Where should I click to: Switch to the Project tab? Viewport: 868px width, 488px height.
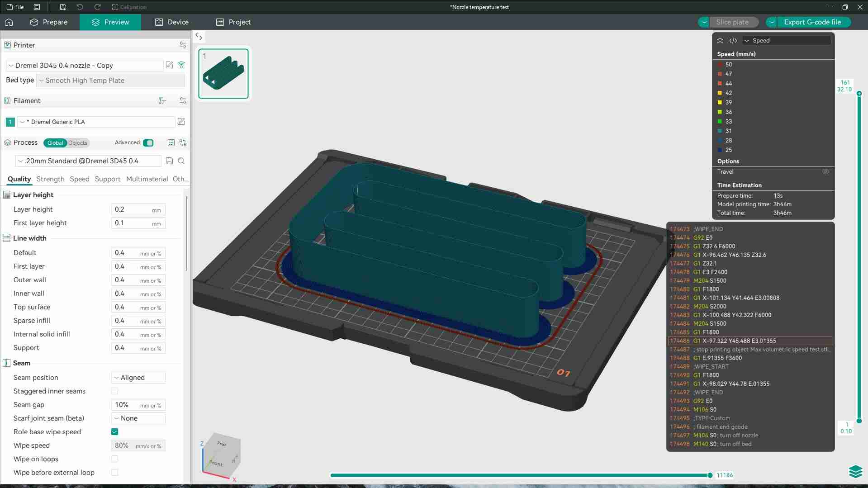pos(233,22)
